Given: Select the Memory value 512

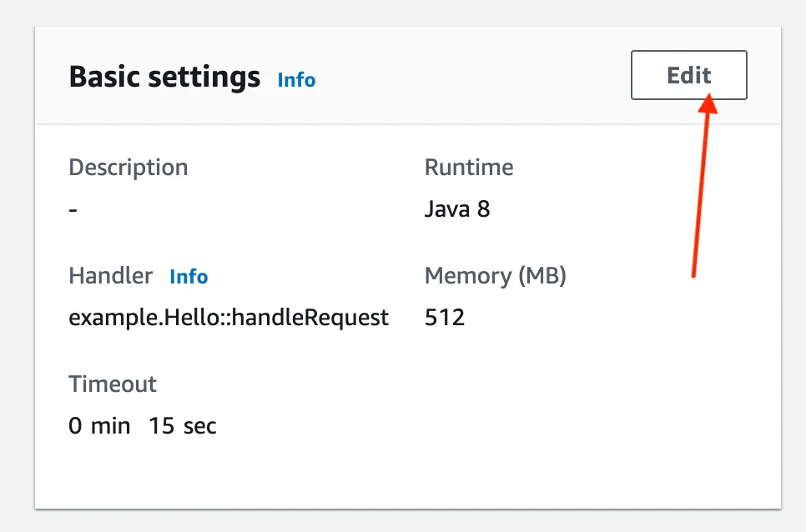Looking at the screenshot, I should point(445,317).
